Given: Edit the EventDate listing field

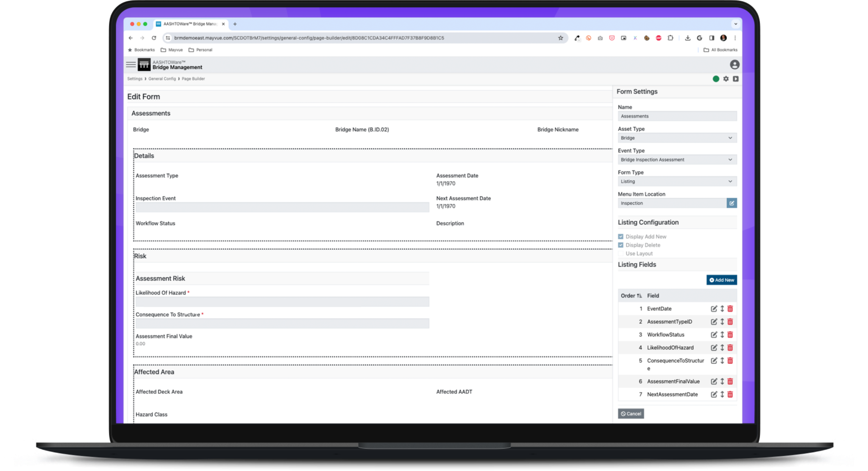Looking at the screenshot, I should point(714,309).
